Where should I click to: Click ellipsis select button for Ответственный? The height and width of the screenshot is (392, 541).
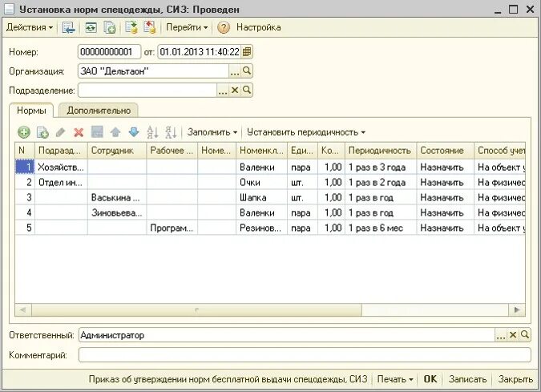[501, 335]
